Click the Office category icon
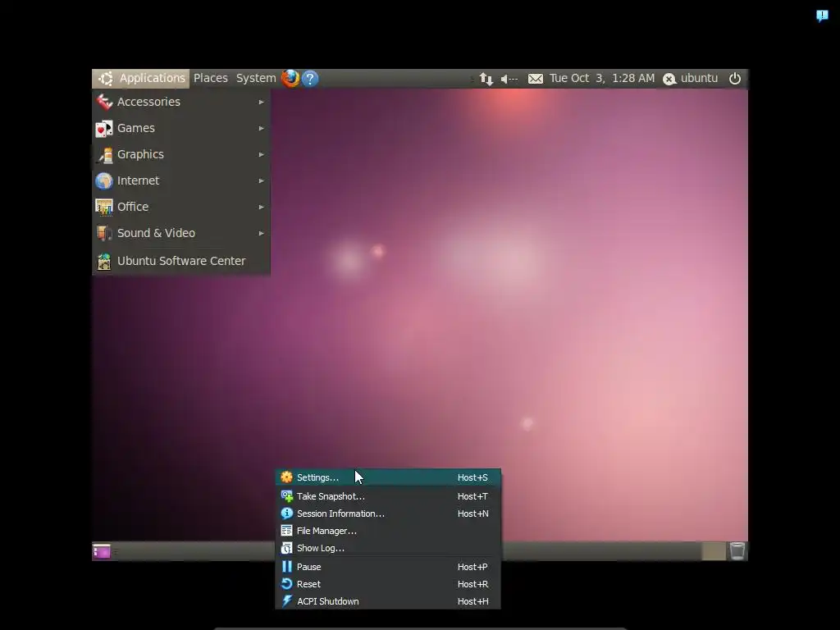This screenshot has height=630, width=840. point(104,207)
